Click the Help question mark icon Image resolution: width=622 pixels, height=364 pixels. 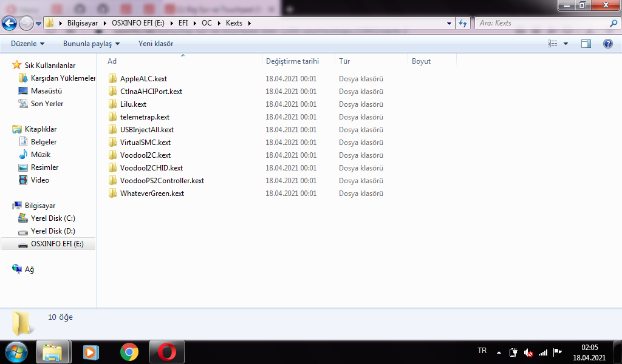pyautogui.click(x=607, y=44)
